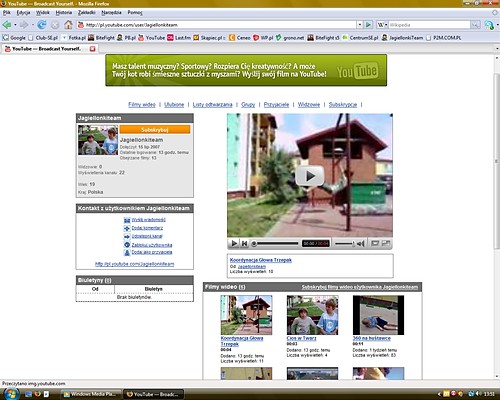Open the back button history dropdown
500x400 pixels.
pos(15,25)
